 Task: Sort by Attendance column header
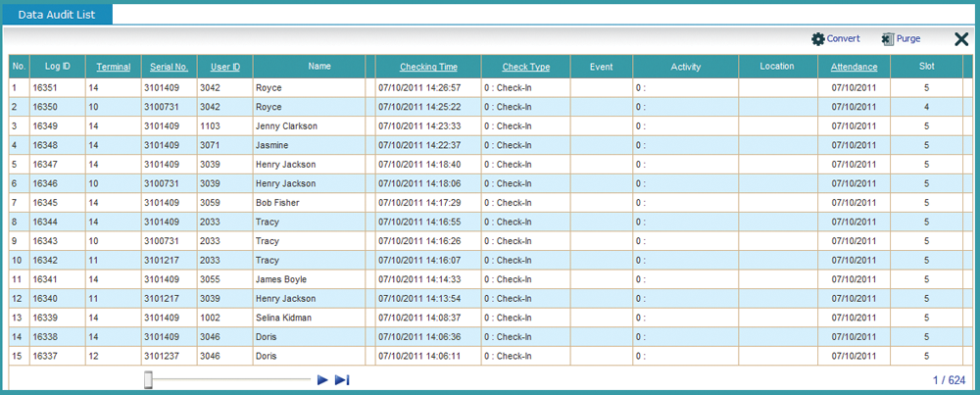[855, 67]
